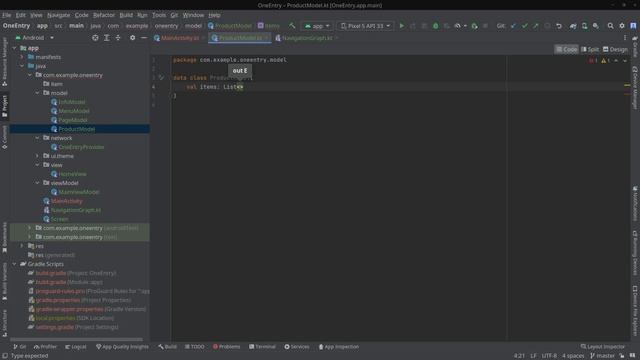Open the Refactor menu
The height and width of the screenshot is (360, 640).
click(104, 15)
